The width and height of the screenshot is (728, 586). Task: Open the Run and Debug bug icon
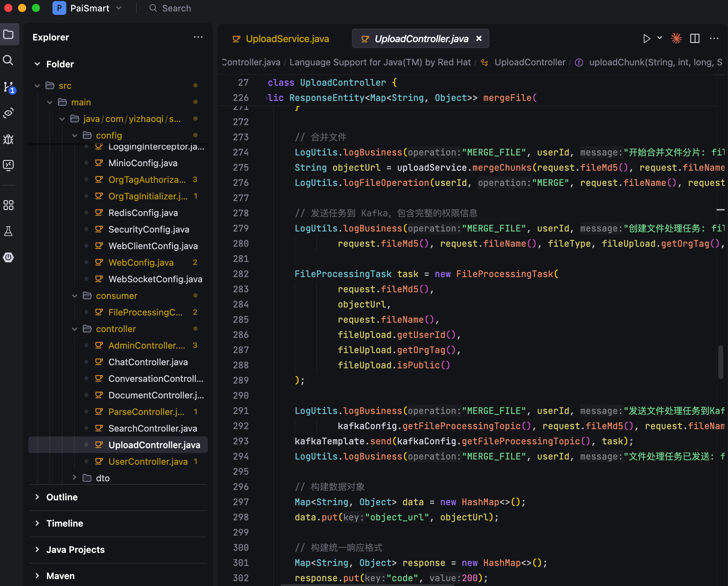click(8, 139)
